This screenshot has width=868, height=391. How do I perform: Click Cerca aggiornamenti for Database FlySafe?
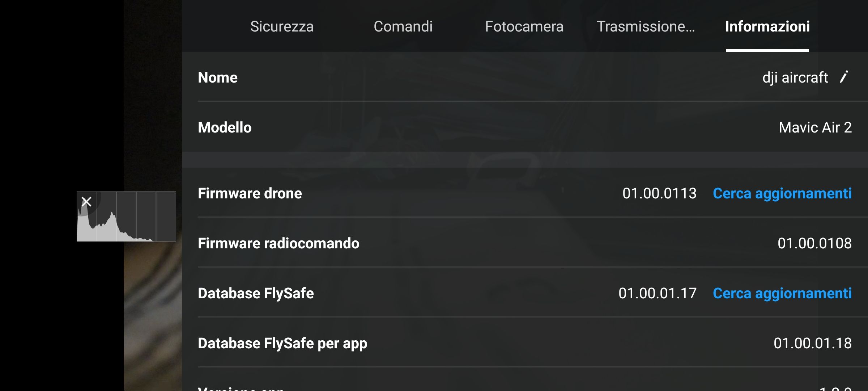coord(782,293)
